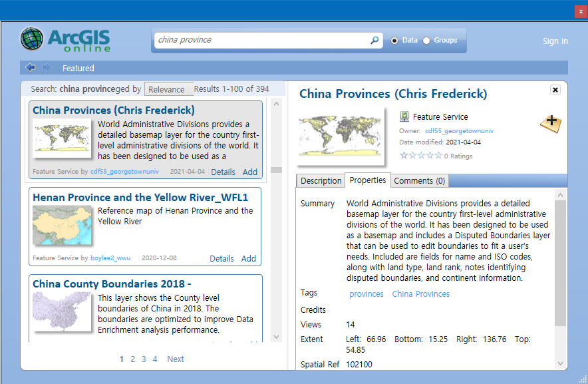Add layer using the yellow plus icon
Image resolution: width=588 pixels, height=384 pixels.
(x=551, y=123)
